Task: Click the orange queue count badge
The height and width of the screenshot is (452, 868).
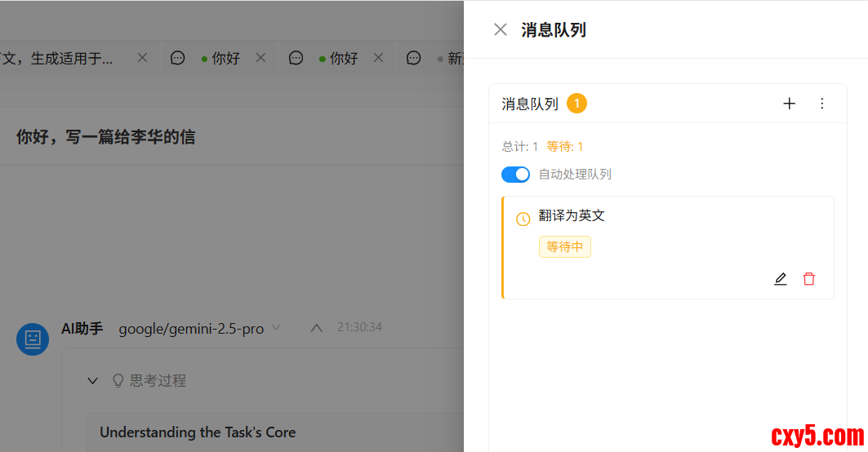Action: coord(576,104)
